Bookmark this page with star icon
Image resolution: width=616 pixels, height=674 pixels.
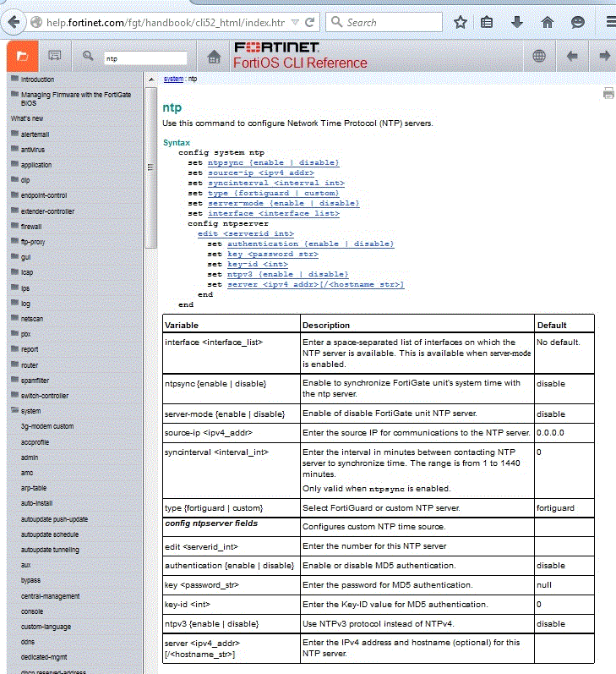[x=460, y=22]
